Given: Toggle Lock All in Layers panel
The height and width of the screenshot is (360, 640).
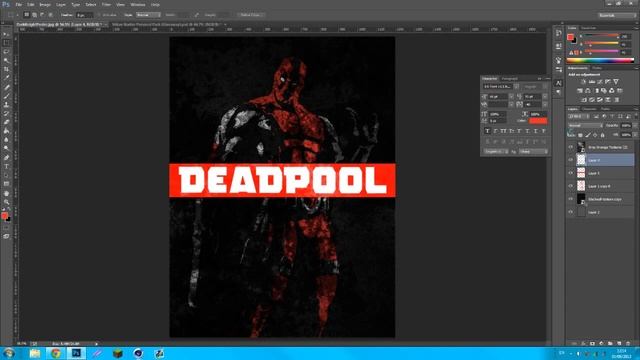Looking at the screenshot, I should tap(602, 135).
